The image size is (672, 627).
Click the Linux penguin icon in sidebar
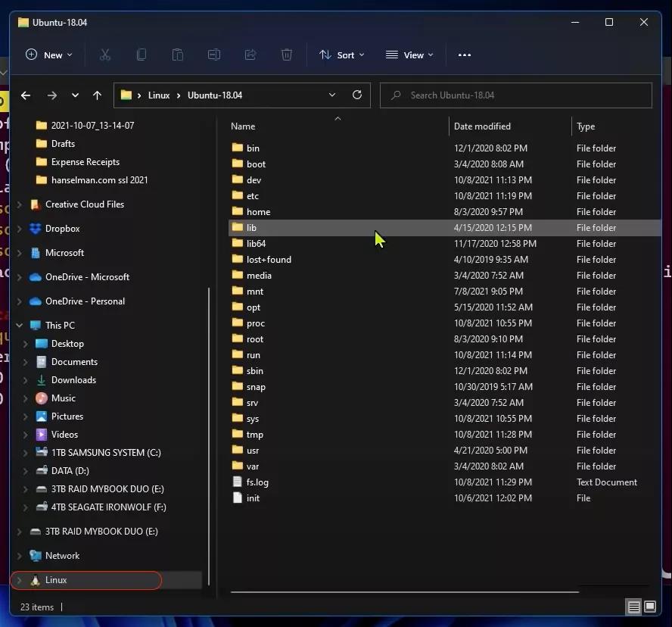coord(35,580)
